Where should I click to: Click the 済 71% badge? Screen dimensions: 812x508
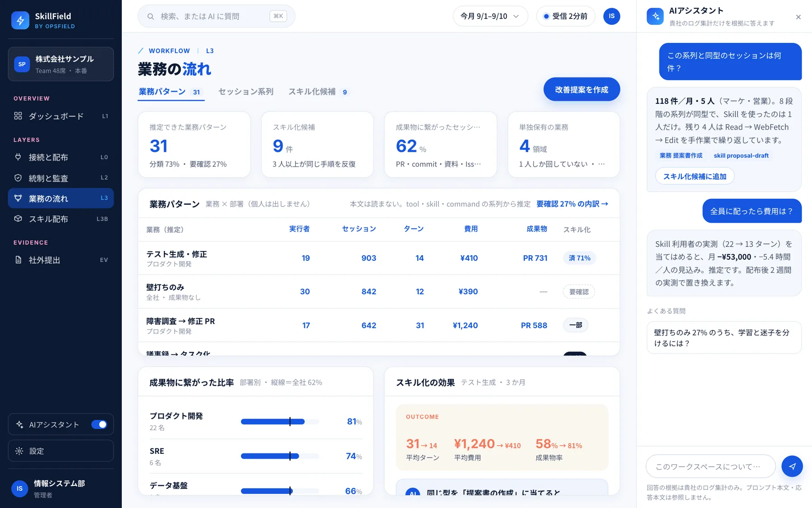click(x=579, y=258)
